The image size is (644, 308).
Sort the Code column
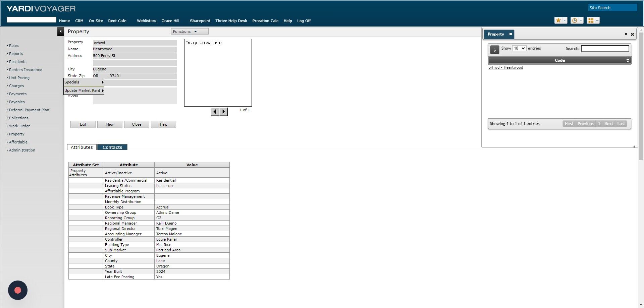coord(559,60)
